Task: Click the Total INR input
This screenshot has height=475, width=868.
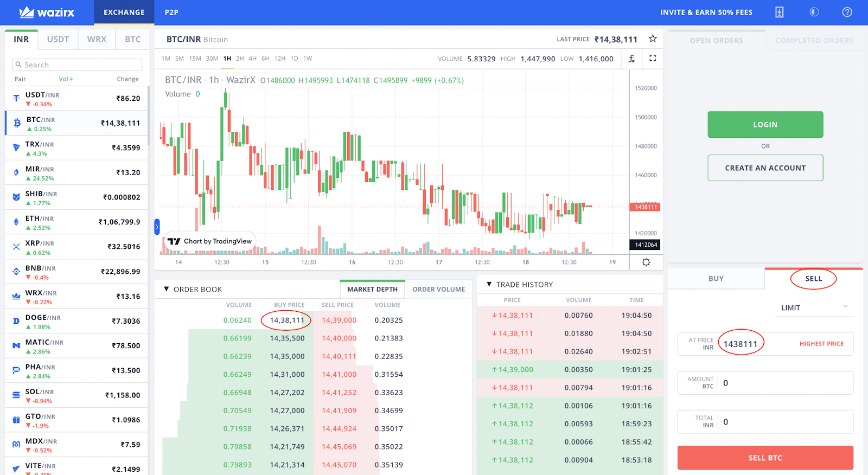Action: 765,421
